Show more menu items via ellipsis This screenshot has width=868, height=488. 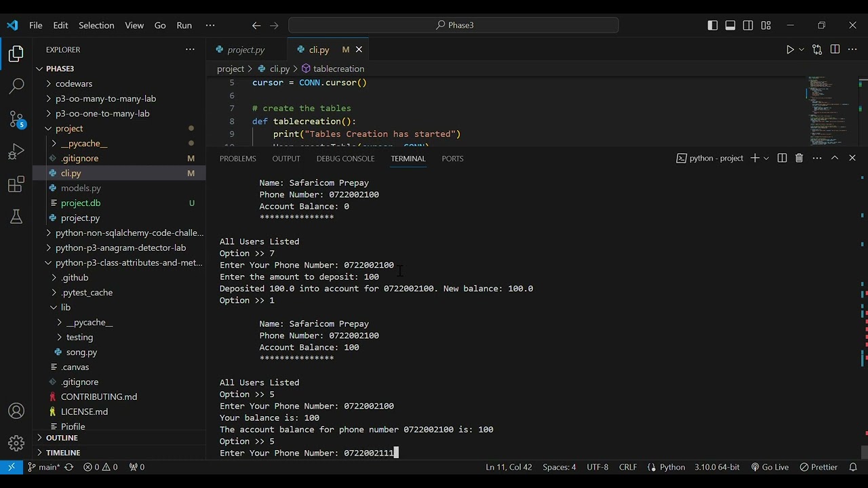pyautogui.click(x=210, y=25)
